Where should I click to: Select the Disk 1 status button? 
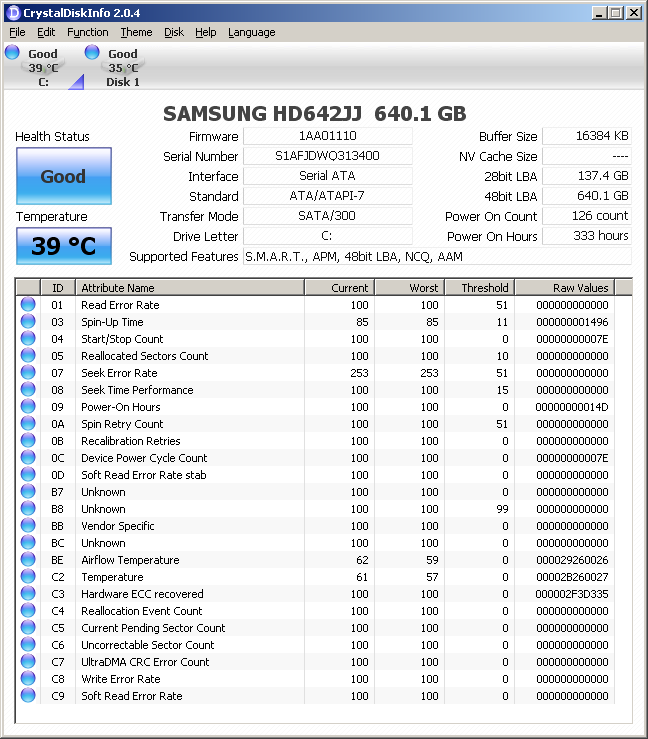pos(123,67)
